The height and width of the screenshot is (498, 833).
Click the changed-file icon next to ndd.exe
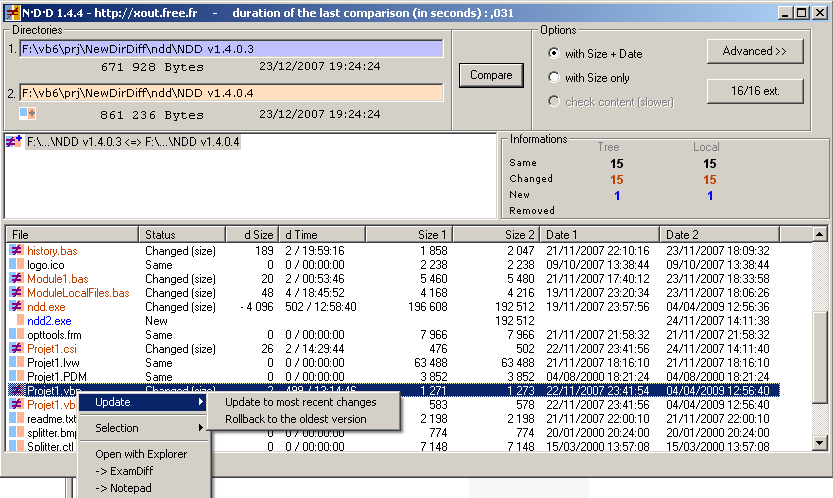[16, 307]
